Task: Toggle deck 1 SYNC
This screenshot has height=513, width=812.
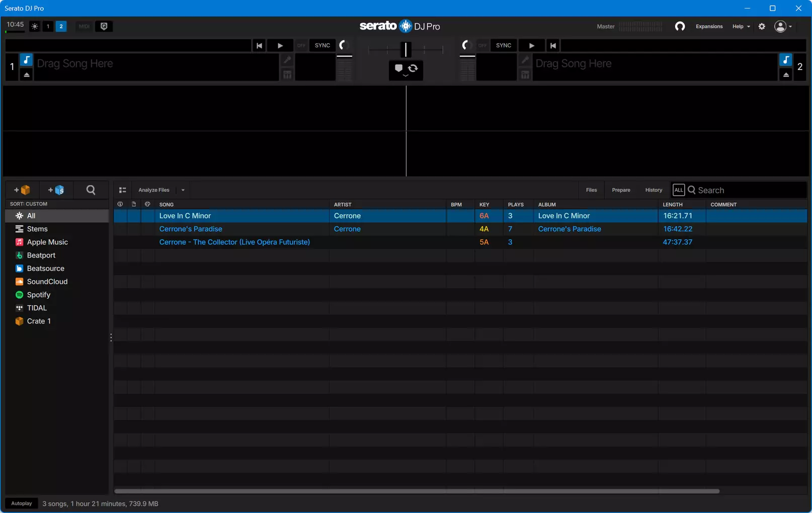Action: tap(322, 45)
